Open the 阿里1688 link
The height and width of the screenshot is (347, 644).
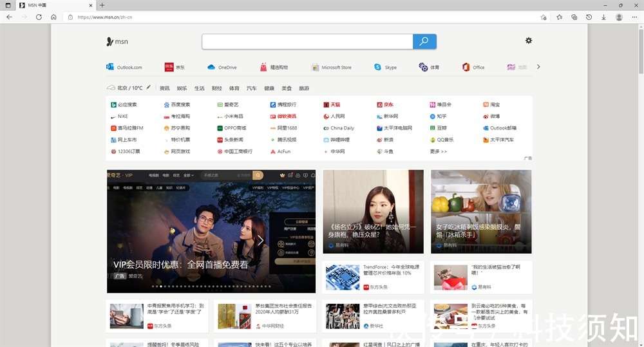(284, 128)
